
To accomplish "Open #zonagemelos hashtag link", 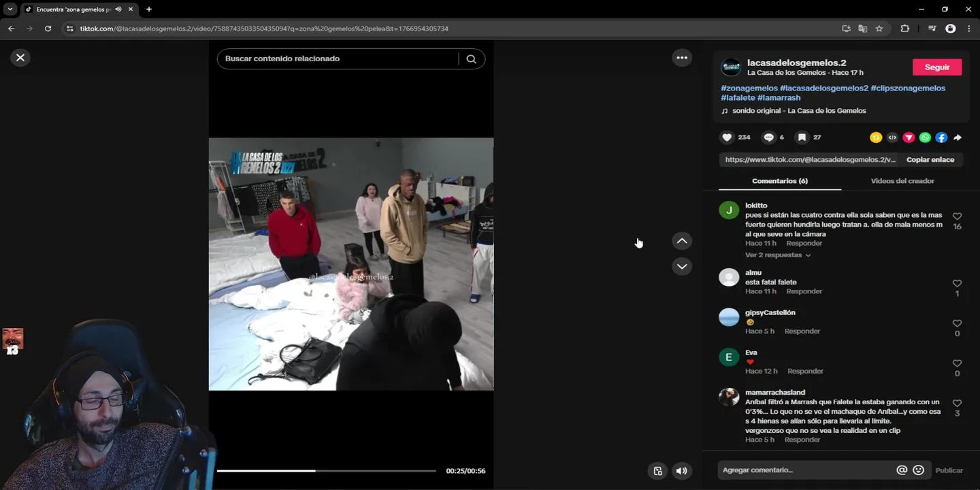I will pyautogui.click(x=749, y=88).
